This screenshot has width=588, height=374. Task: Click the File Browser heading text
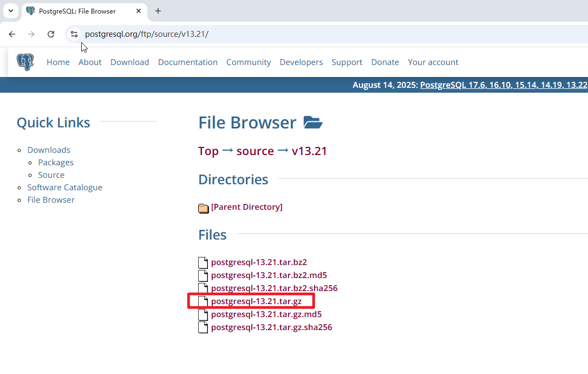pos(247,123)
